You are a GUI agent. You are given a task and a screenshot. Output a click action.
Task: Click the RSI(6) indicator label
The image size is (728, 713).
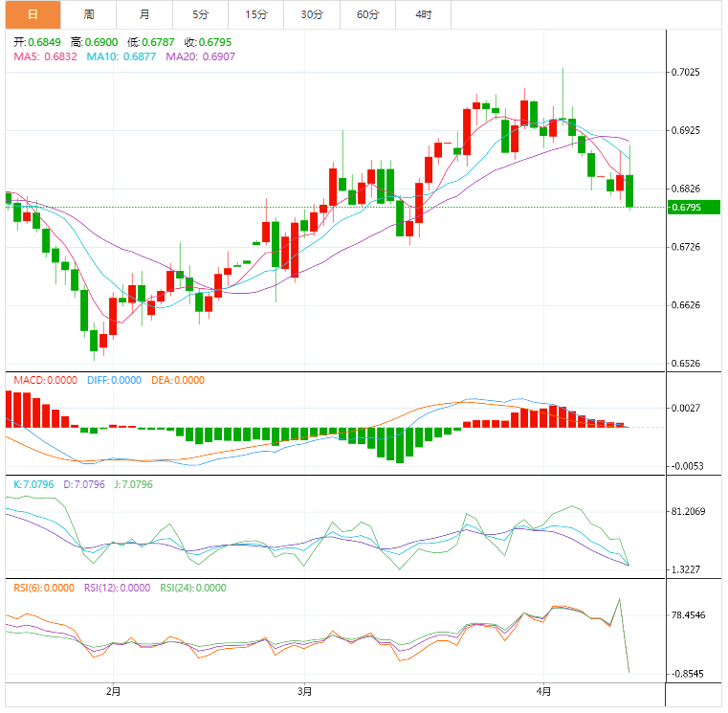(x=43, y=589)
